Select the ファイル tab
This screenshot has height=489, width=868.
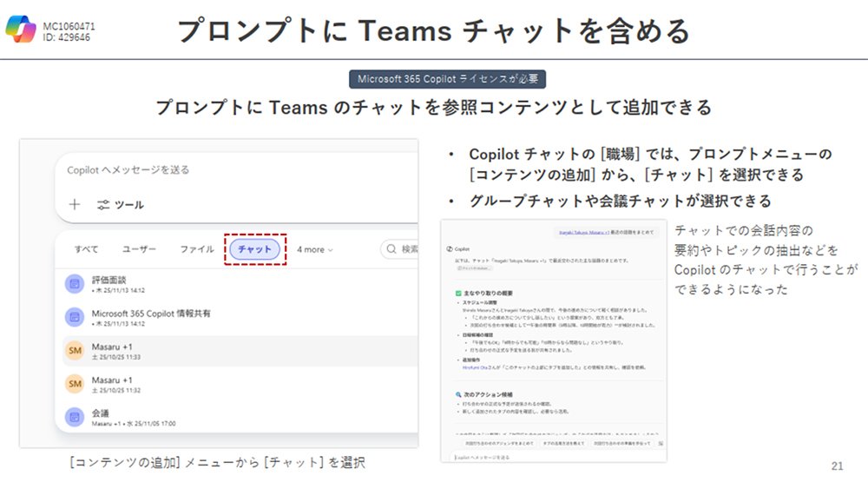pos(196,249)
